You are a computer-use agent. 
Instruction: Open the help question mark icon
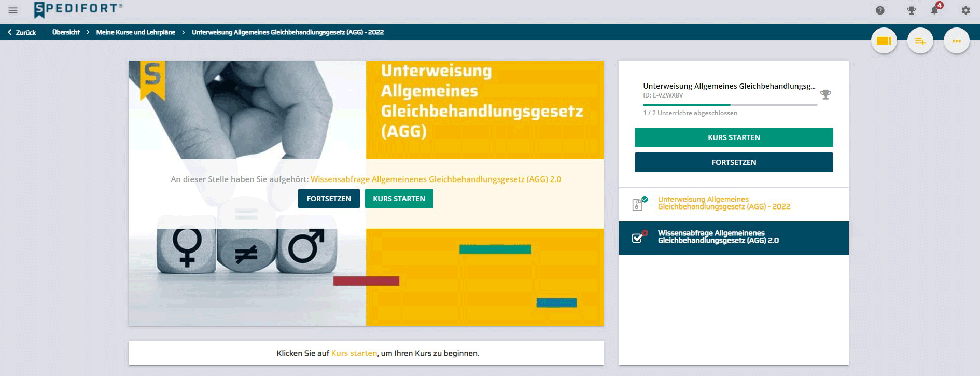[x=880, y=10]
